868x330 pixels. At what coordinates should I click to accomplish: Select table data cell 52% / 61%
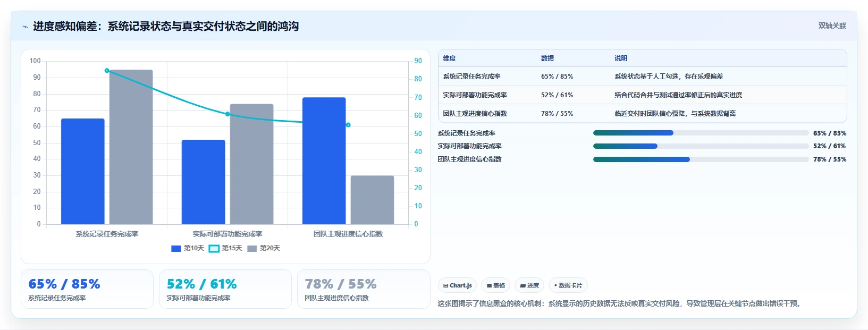tap(557, 95)
